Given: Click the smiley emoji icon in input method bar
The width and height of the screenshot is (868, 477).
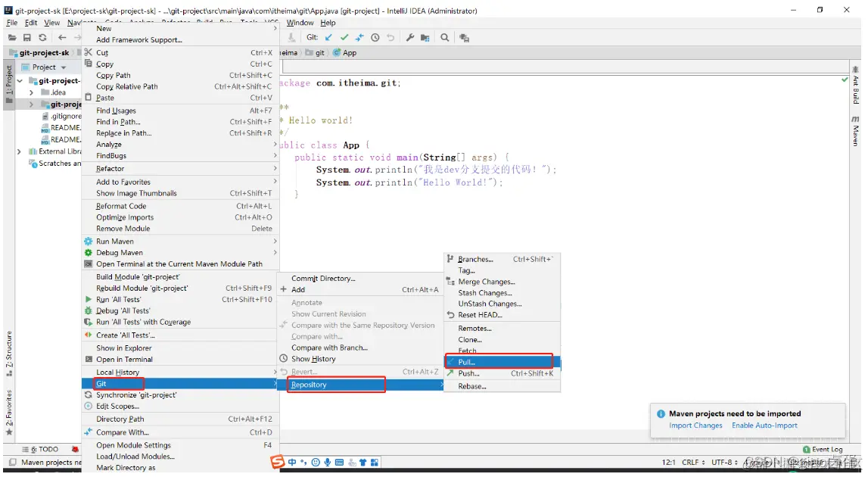Looking at the screenshot, I should [x=316, y=462].
